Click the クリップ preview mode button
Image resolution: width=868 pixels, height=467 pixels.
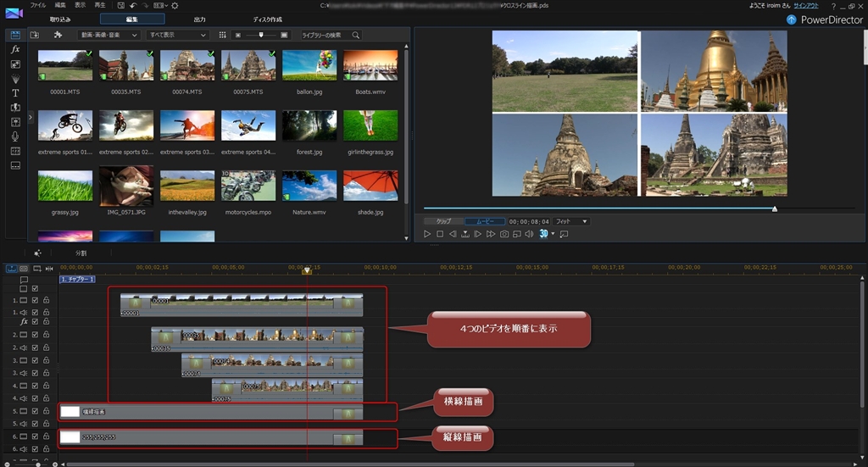444,221
